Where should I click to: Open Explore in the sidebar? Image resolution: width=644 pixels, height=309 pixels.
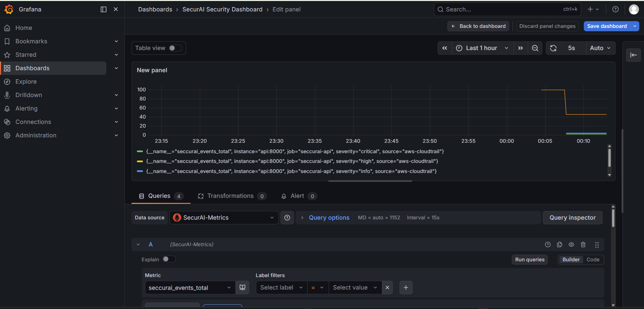[x=26, y=82]
